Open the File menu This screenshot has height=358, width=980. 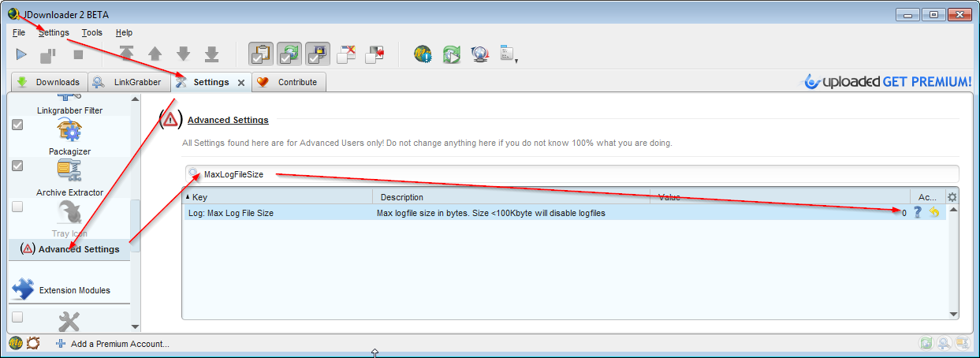click(x=19, y=32)
